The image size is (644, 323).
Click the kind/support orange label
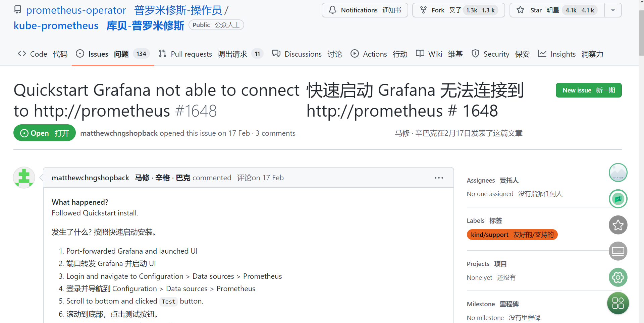click(x=512, y=235)
